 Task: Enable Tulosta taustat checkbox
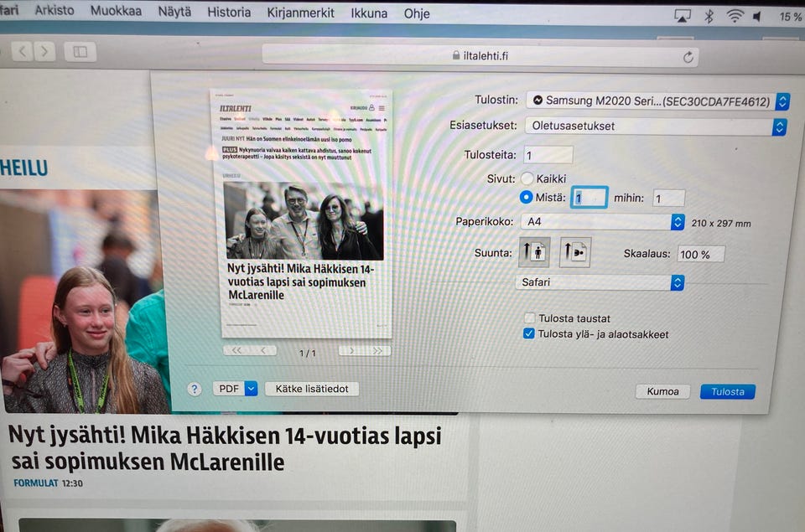529,318
